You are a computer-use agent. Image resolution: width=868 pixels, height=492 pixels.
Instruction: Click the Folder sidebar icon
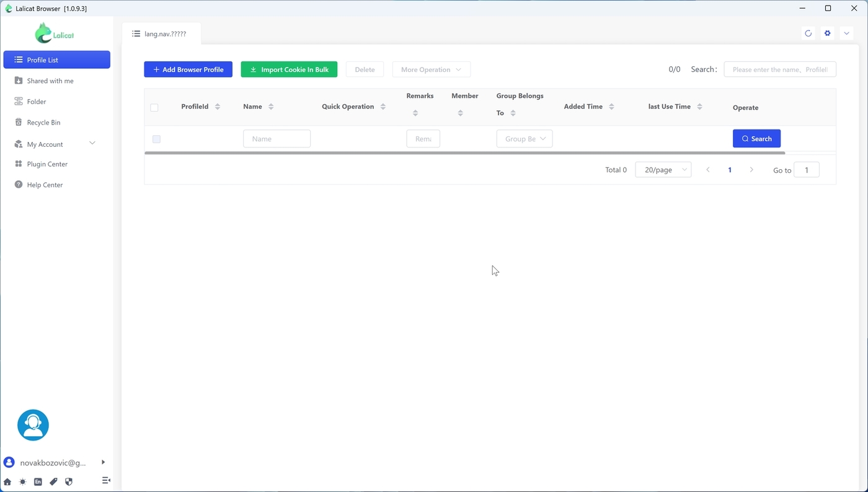point(19,101)
